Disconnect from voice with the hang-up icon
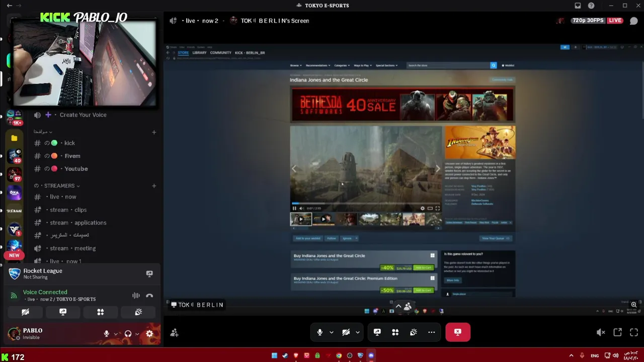Viewport: 644px width, 362px height. pos(149,296)
